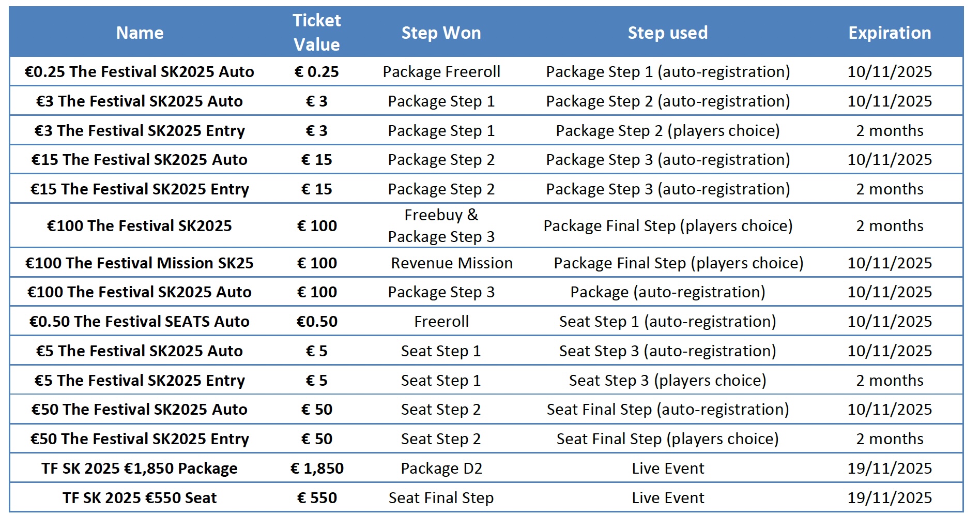The width and height of the screenshot is (980, 529).
Task: Click the Step Won header
Action: click(x=441, y=33)
